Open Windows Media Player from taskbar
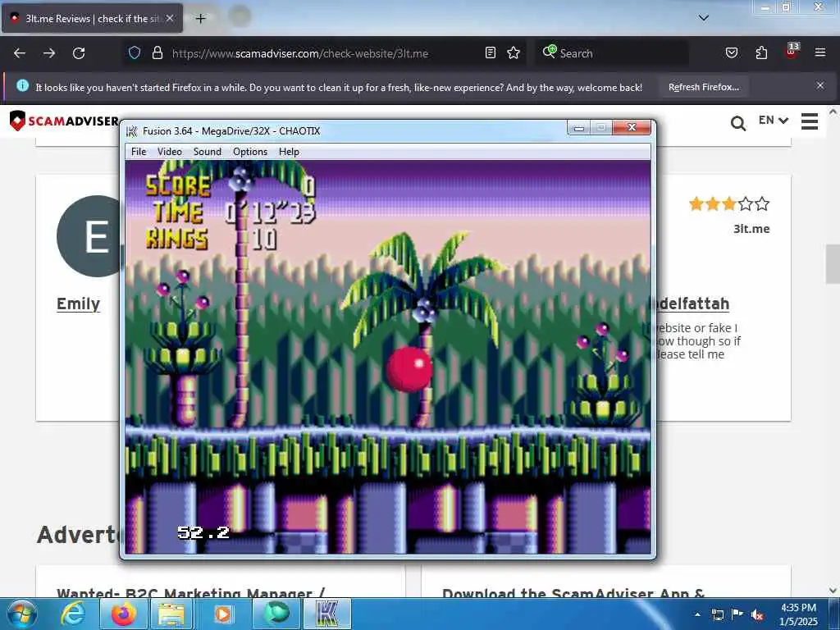840x630 pixels. [x=223, y=614]
